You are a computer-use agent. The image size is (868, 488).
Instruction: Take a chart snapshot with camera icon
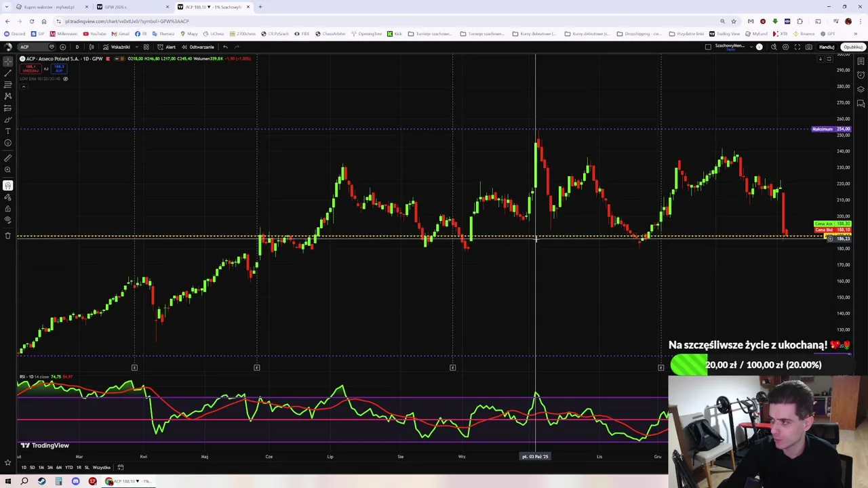pyautogui.click(x=809, y=47)
